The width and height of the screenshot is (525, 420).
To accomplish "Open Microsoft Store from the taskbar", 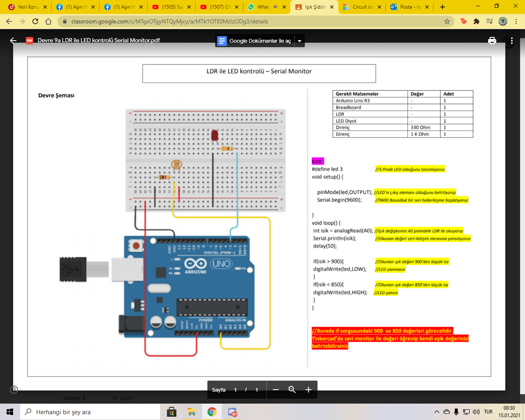I will [x=171, y=412].
